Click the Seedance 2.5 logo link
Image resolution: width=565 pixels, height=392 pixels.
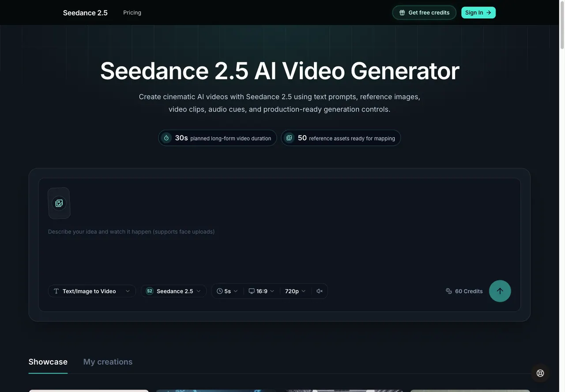85,13
